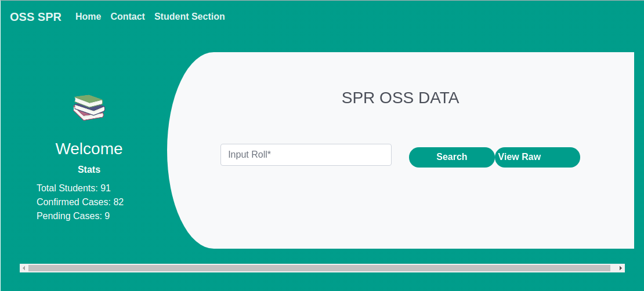
Task: Click the Welcome heading
Action: coord(89,149)
